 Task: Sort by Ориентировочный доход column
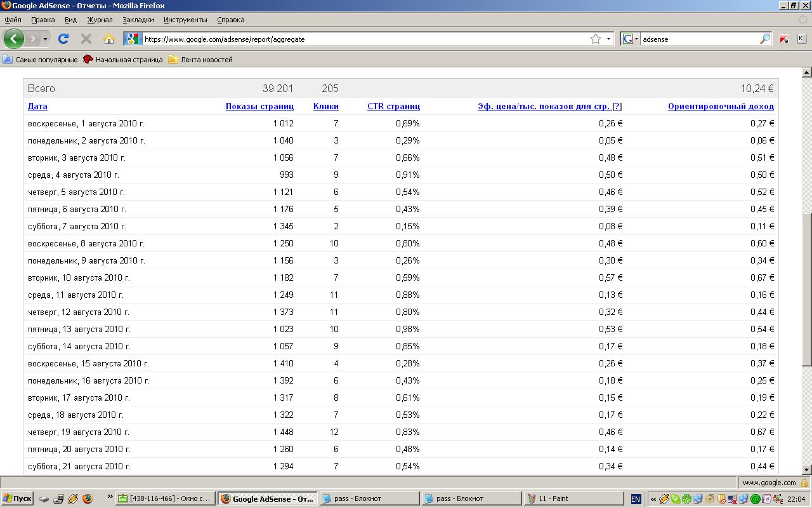[x=721, y=106]
